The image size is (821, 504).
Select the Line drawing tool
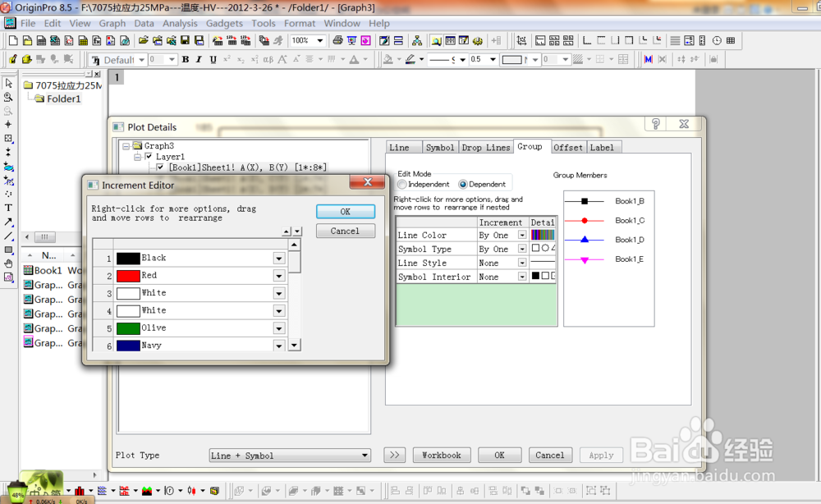pos(8,236)
